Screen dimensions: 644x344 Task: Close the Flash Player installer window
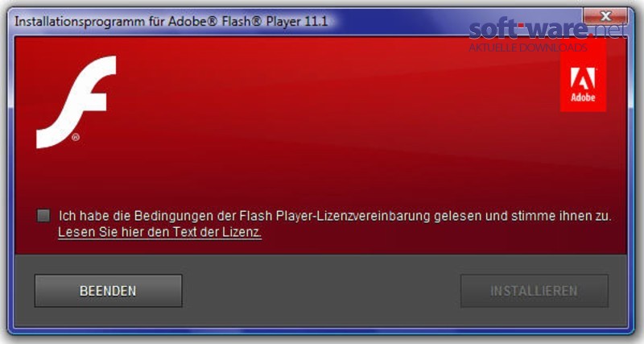coord(605,16)
